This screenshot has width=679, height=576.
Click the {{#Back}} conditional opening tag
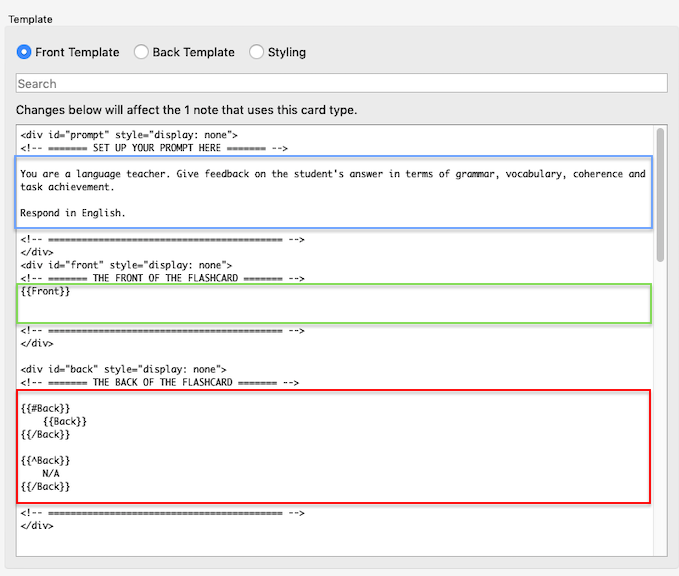45,408
